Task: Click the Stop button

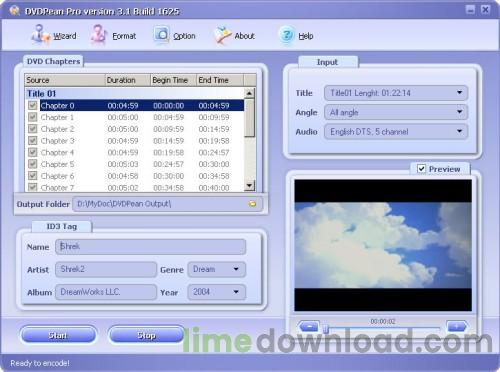Action: pyautogui.click(x=146, y=335)
